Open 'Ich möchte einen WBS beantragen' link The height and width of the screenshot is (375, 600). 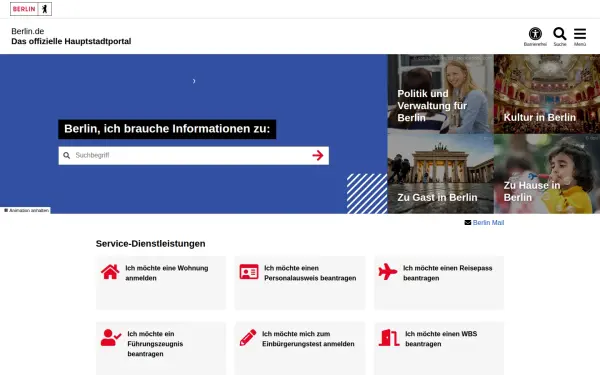[441, 339]
